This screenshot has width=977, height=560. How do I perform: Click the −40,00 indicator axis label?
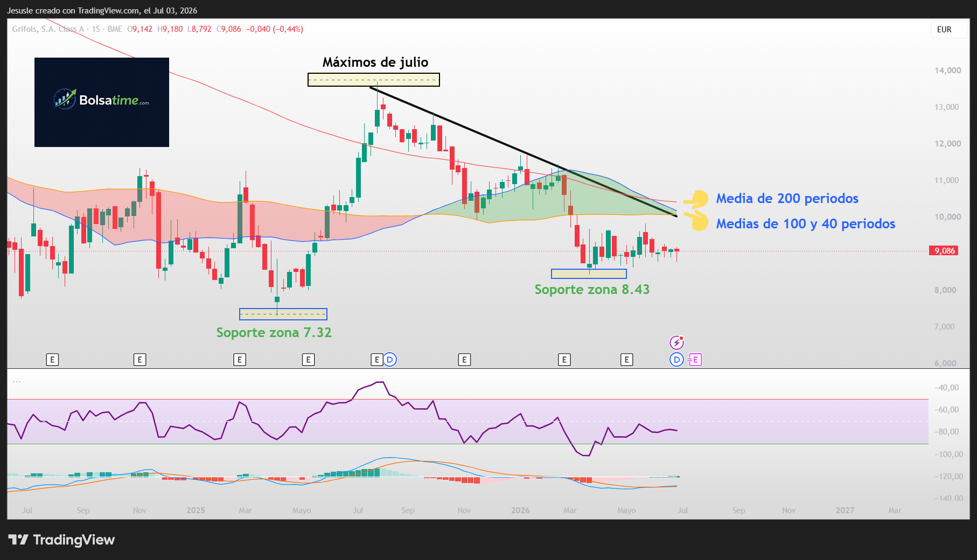point(946,388)
